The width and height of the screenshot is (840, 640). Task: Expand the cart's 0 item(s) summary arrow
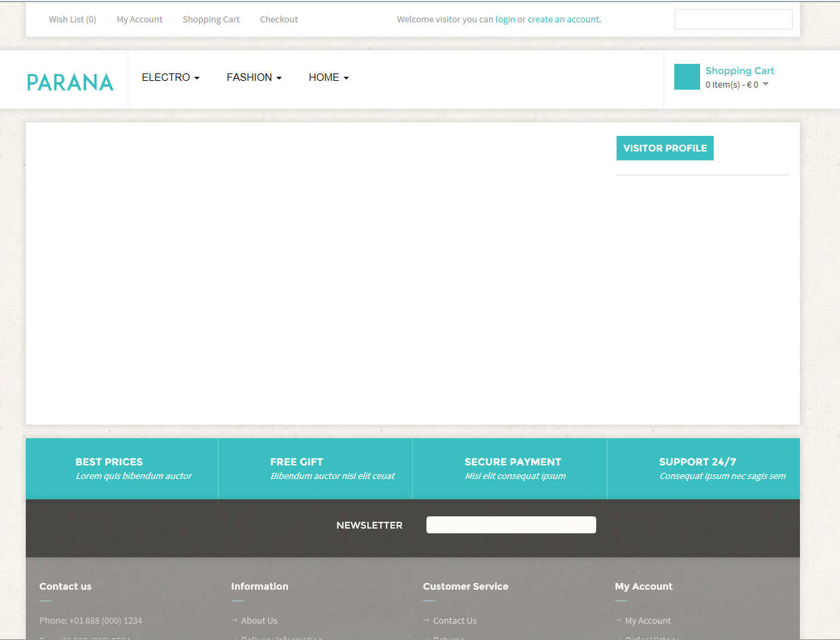(765, 84)
